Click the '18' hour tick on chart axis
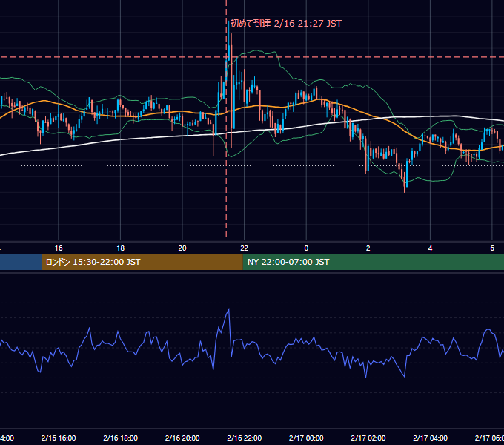The height and width of the screenshot is (445, 504). pos(121,248)
